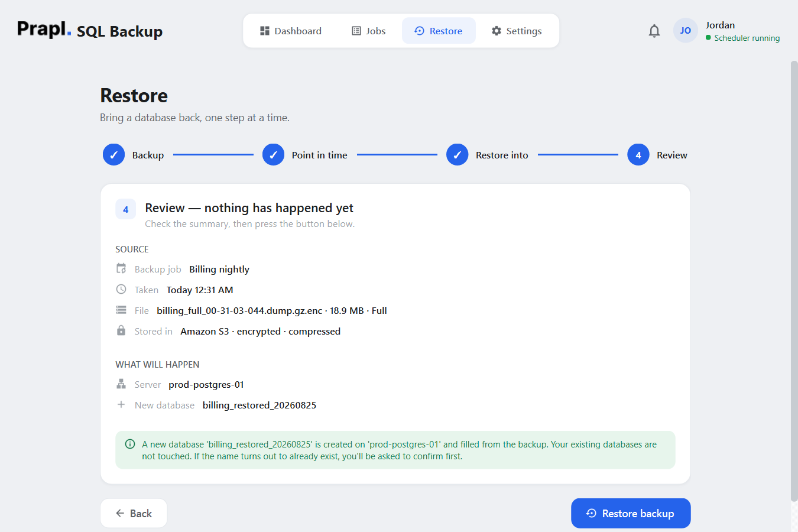Viewport: 798px width, 532px height.
Task: Click the clock icon beside Taken
Action: 121,290
